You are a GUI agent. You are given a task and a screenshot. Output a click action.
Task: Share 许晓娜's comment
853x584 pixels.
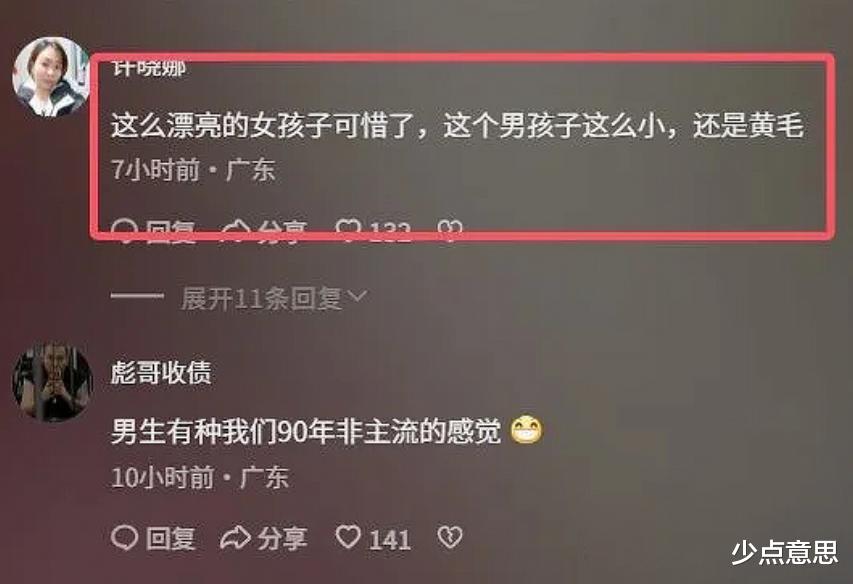click(x=264, y=231)
